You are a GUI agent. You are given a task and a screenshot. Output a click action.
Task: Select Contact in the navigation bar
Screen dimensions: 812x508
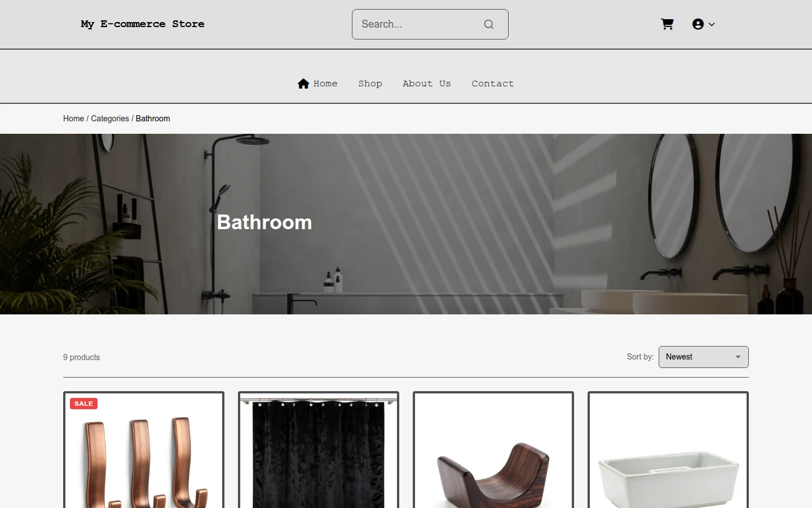(x=493, y=84)
